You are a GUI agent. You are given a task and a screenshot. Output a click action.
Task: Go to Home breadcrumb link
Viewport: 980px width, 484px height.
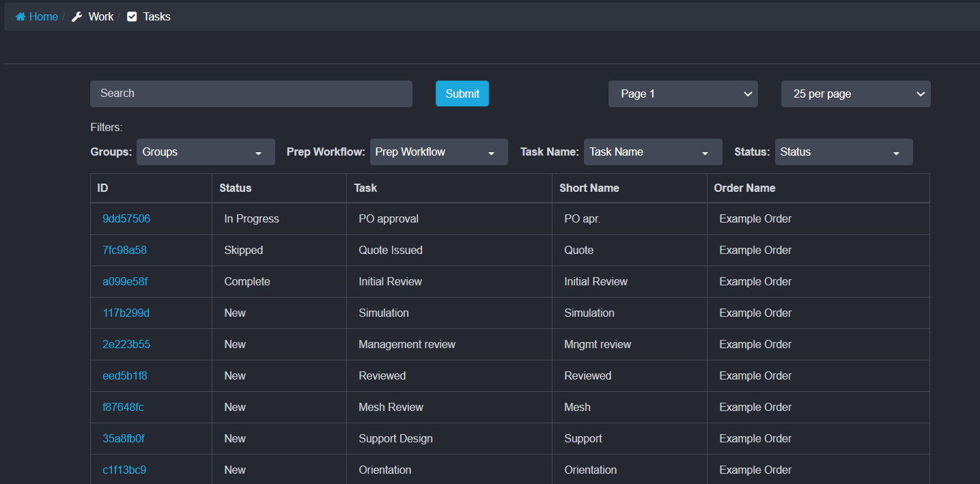(x=43, y=17)
